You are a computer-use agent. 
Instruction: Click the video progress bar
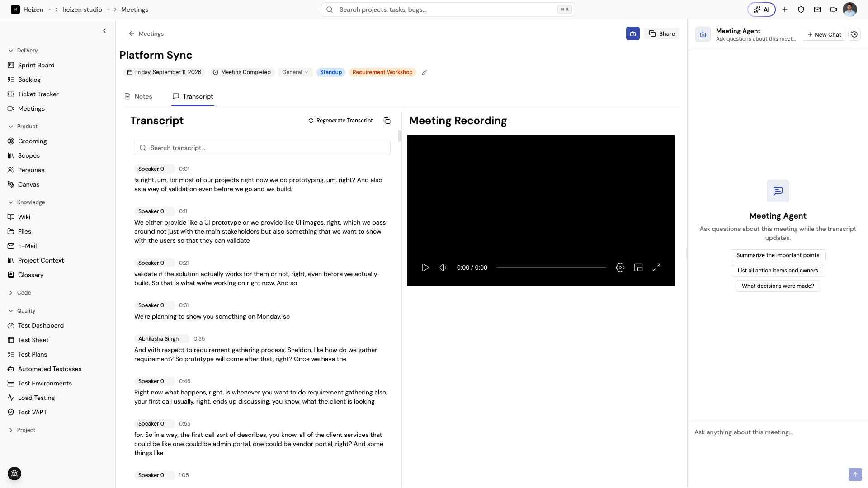pyautogui.click(x=552, y=267)
